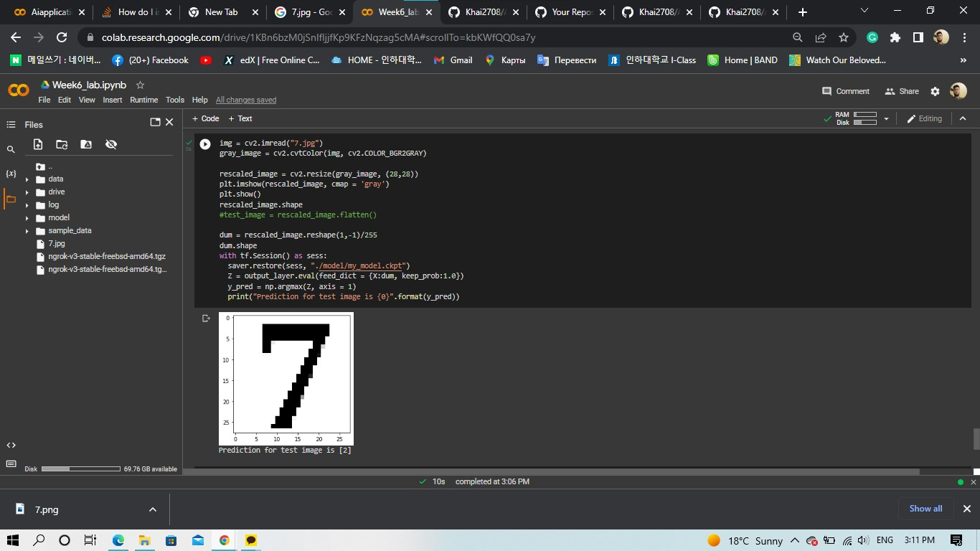Toggle hidden files visibility in Files panel

point(111,144)
